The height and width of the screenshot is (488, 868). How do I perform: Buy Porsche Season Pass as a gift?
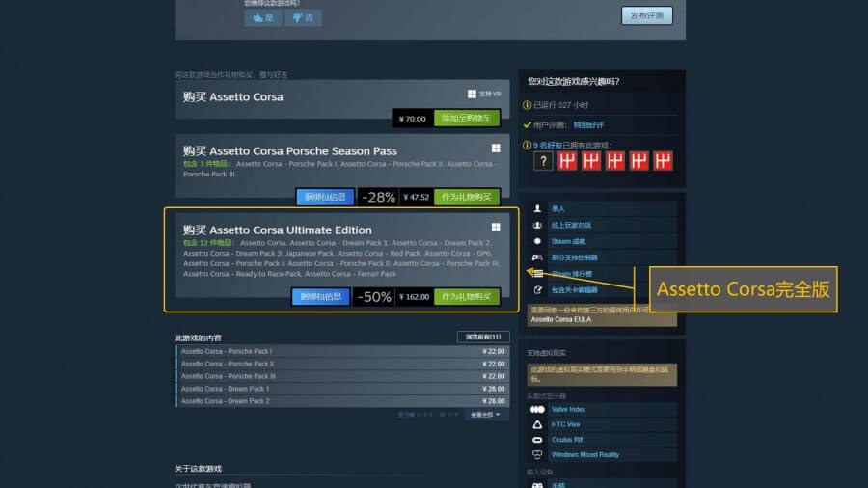[x=466, y=197]
